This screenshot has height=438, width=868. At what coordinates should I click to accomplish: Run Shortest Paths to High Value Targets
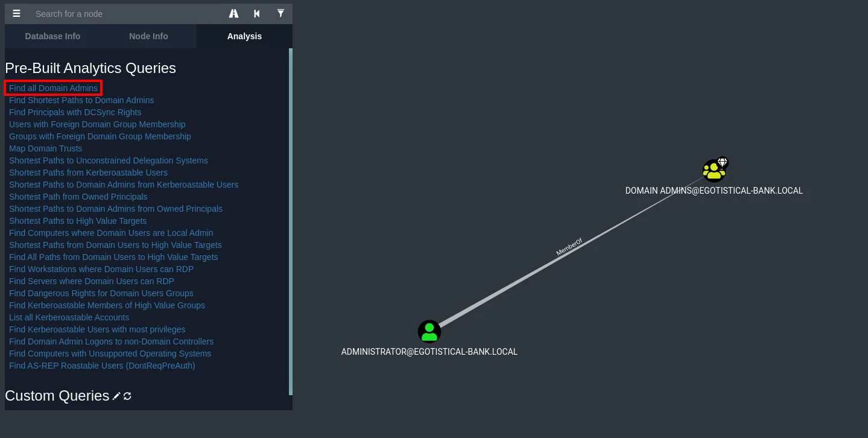pos(78,221)
